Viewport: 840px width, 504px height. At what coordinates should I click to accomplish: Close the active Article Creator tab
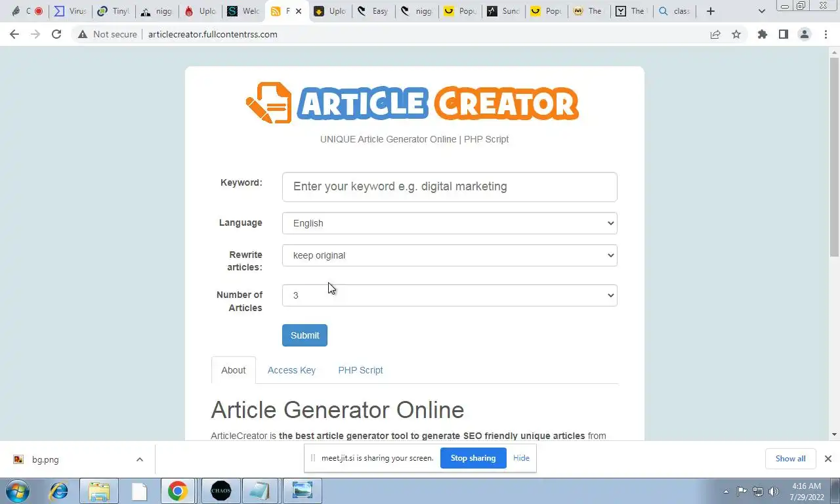pyautogui.click(x=298, y=11)
